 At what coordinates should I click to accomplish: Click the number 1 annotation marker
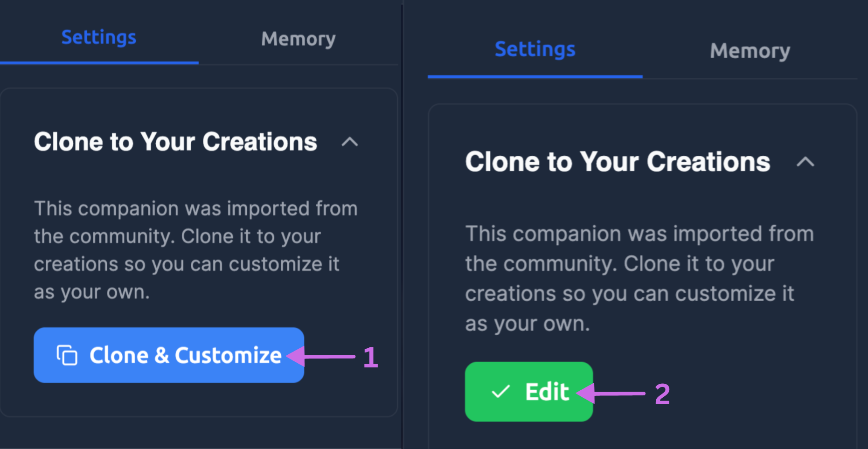[x=371, y=357]
